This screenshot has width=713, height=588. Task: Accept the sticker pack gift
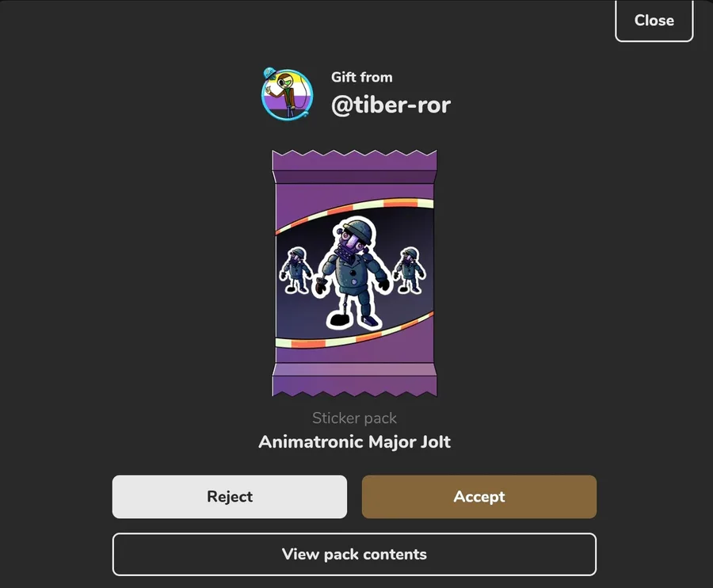[479, 497]
